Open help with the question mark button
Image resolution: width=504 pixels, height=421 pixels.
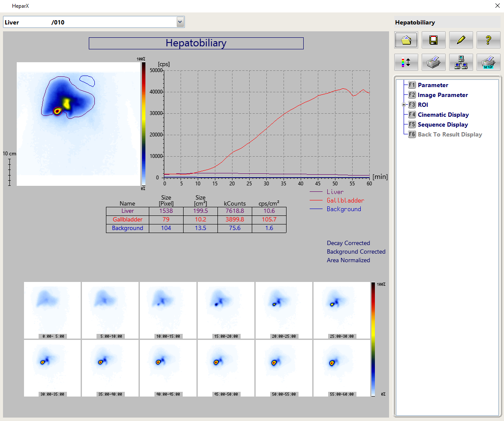[x=488, y=40]
